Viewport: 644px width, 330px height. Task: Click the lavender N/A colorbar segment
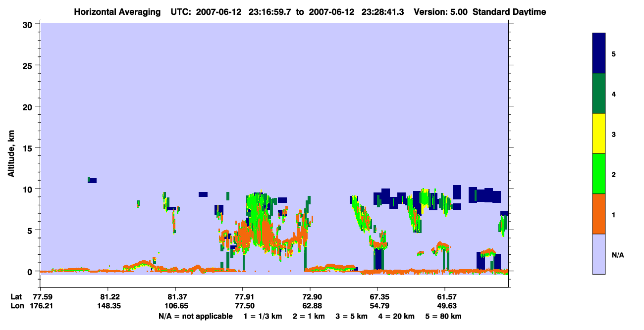[598, 254]
